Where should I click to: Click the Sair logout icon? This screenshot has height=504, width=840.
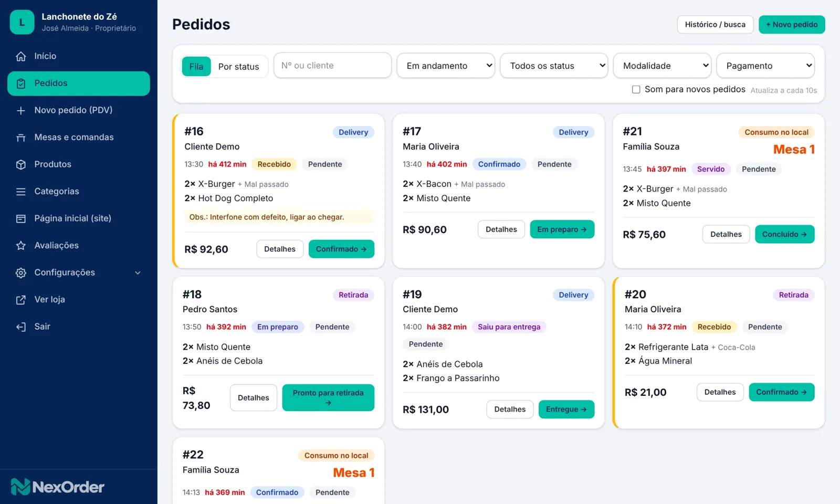click(x=21, y=327)
